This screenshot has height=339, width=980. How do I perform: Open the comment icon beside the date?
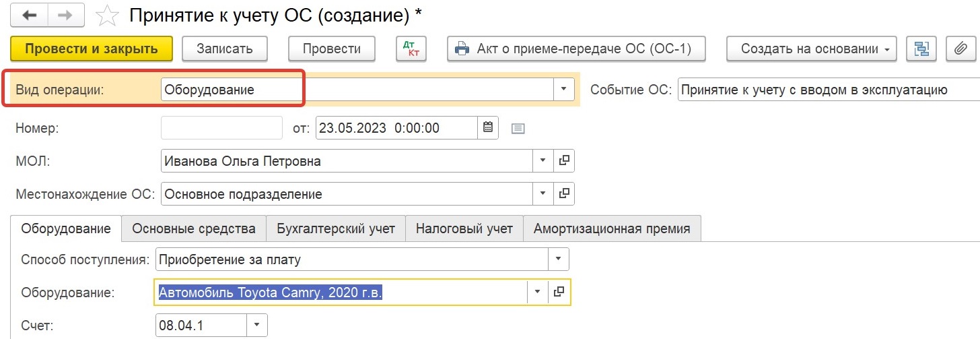(x=518, y=128)
